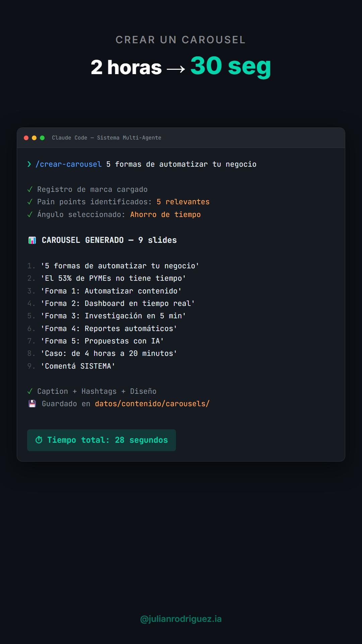The height and width of the screenshot is (644, 362).
Task: Click the stopwatch icon in time badge
Action: [39, 440]
